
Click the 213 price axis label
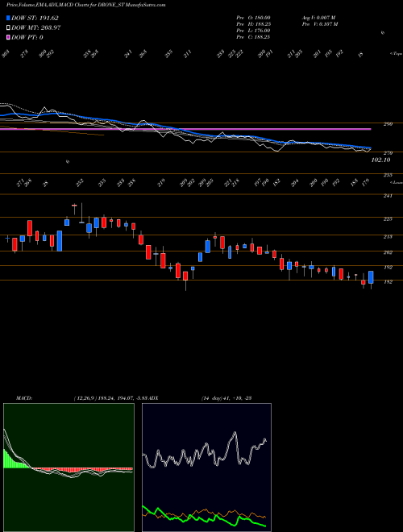(388, 236)
